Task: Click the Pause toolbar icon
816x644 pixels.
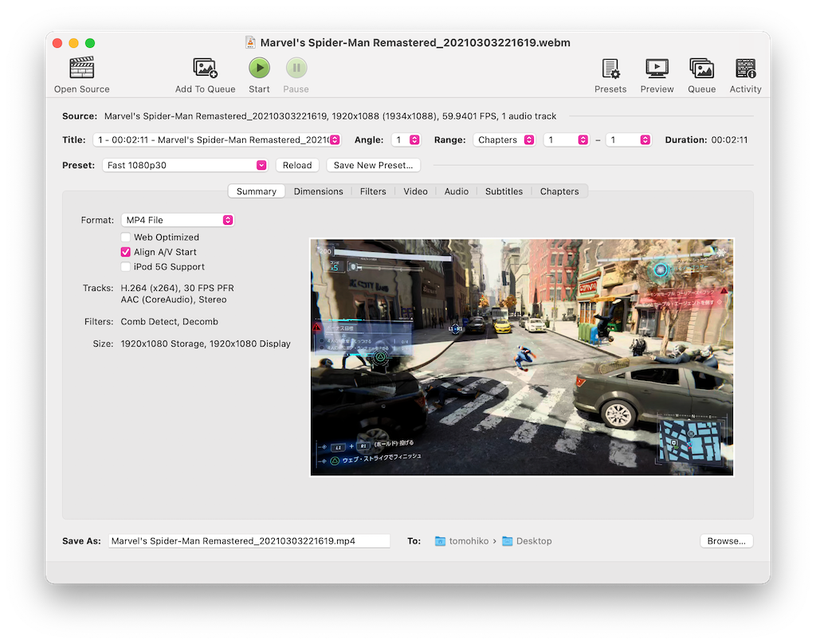Action: click(x=296, y=68)
